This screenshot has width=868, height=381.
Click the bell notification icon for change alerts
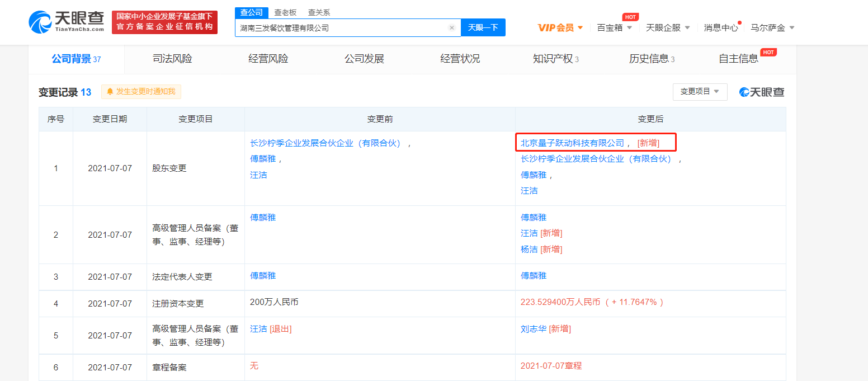[x=110, y=92]
